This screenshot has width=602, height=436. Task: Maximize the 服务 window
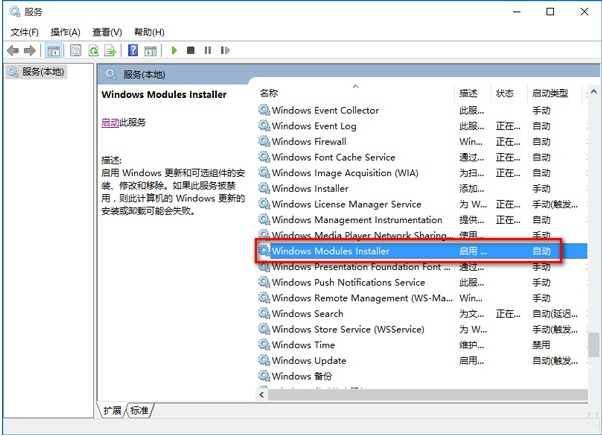(x=550, y=12)
